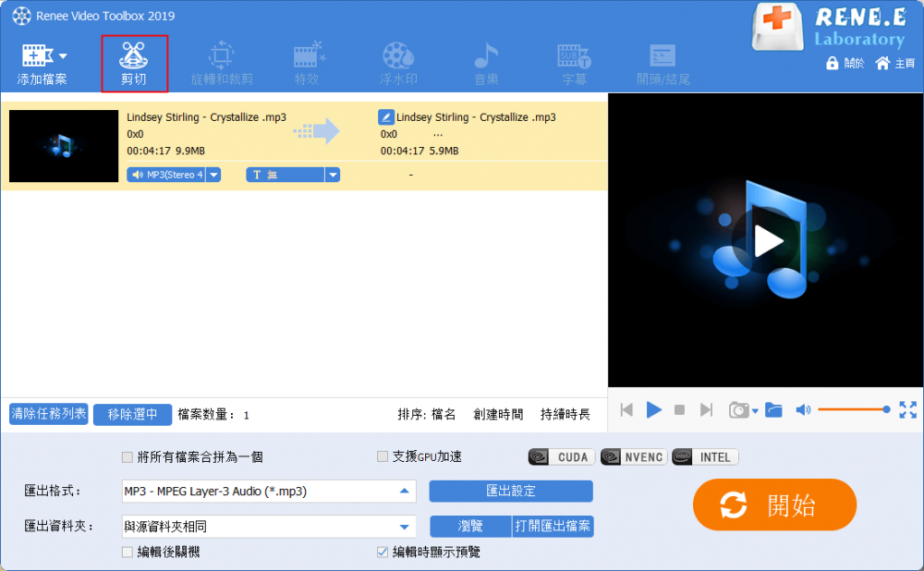The height and width of the screenshot is (571, 924).
Task: Click the 檔案數量 file count label
Action: 207,414
